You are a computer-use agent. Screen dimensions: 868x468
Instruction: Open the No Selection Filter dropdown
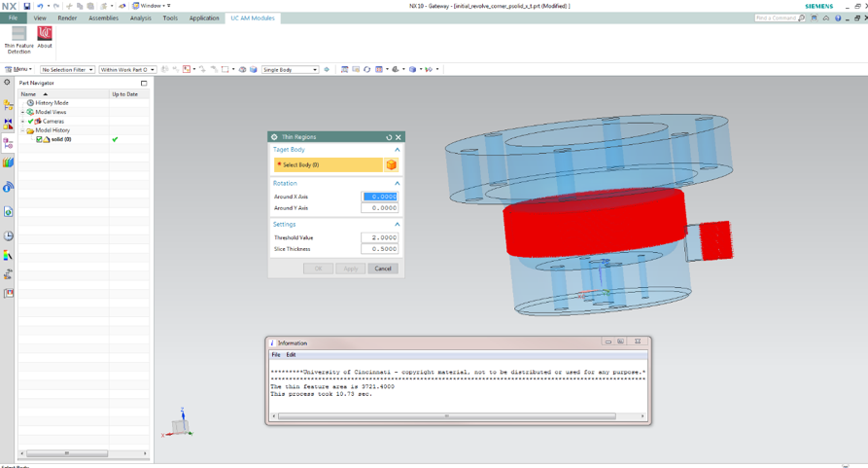coord(67,70)
